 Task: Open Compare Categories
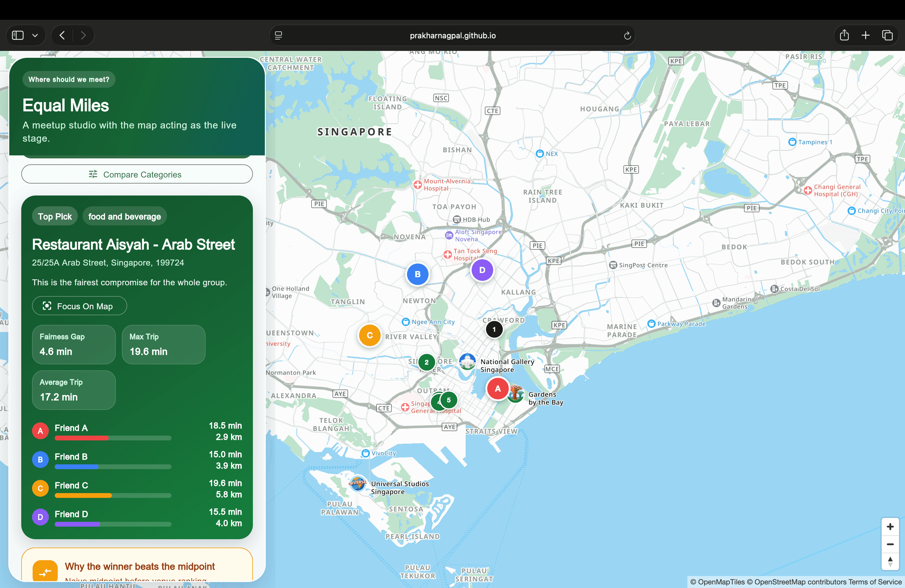pyautogui.click(x=136, y=174)
